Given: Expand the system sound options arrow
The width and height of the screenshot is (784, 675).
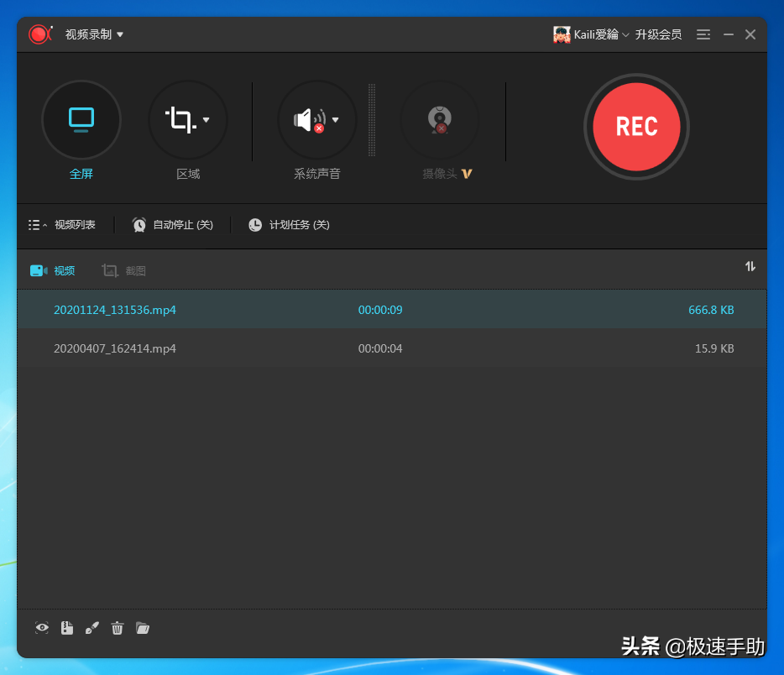Looking at the screenshot, I should click(335, 119).
